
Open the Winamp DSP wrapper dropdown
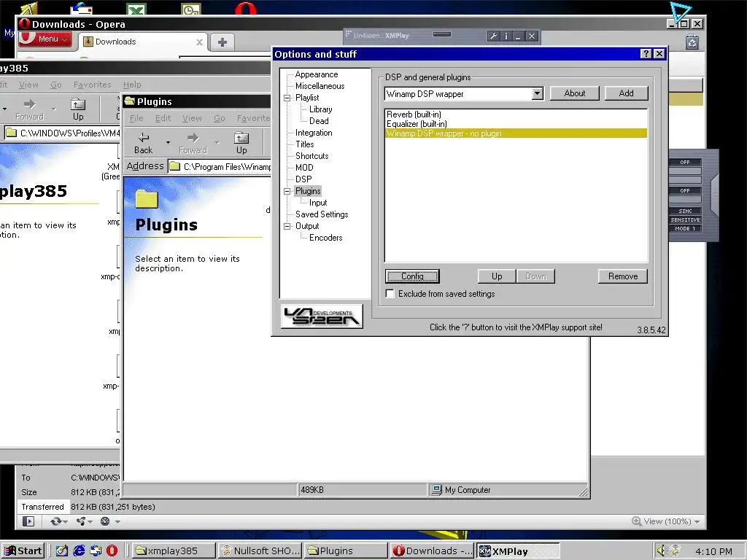point(538,94)
